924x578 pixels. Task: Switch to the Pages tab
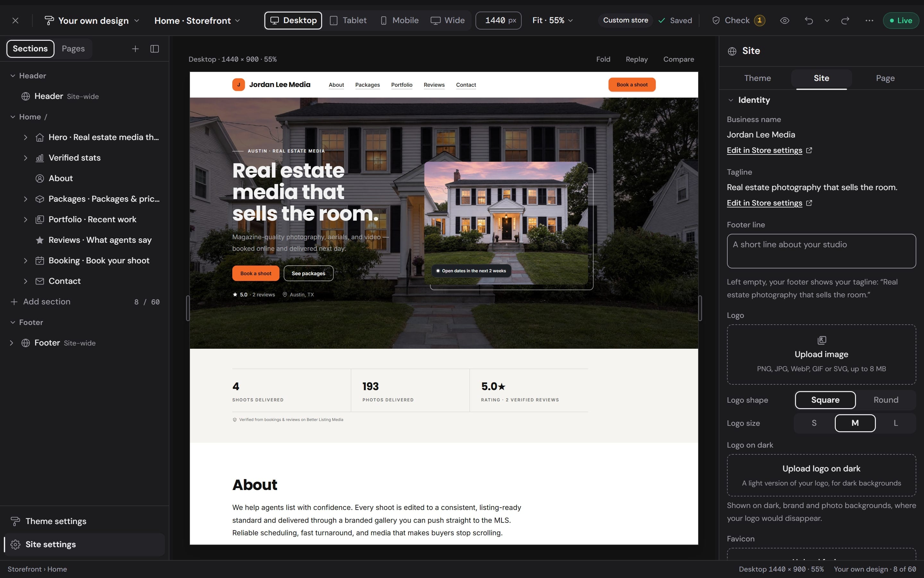coord(73,49)
